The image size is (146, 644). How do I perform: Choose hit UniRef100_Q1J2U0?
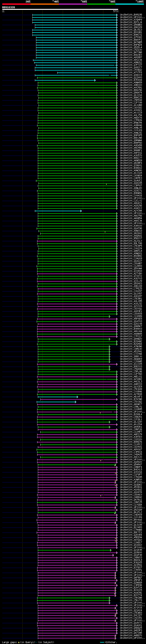coord(131,422)
